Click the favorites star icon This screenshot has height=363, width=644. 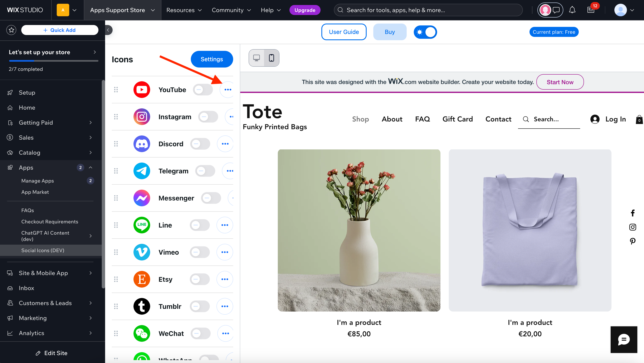pyautogui.click(x=11, y=30)
